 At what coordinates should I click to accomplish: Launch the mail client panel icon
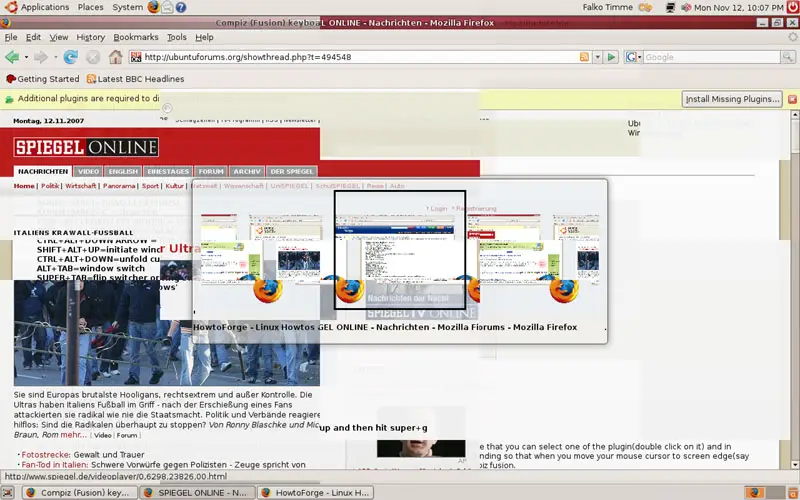[167, 7]
